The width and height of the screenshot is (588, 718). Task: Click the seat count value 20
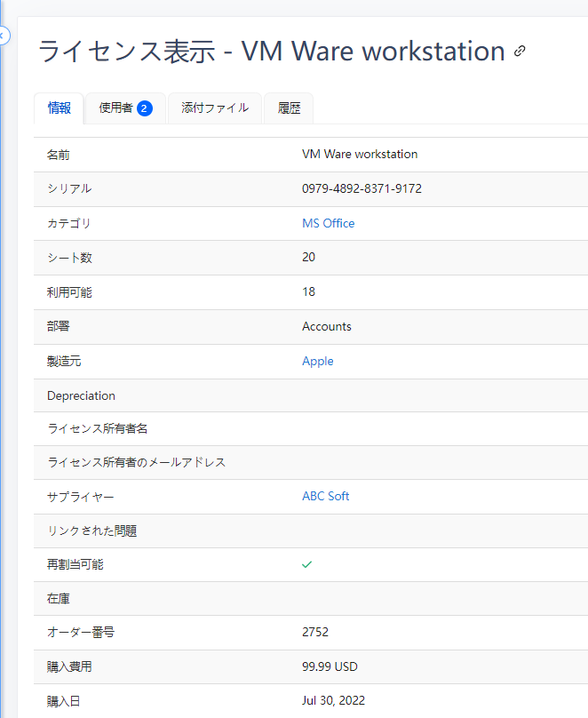(x=309, y=257)
